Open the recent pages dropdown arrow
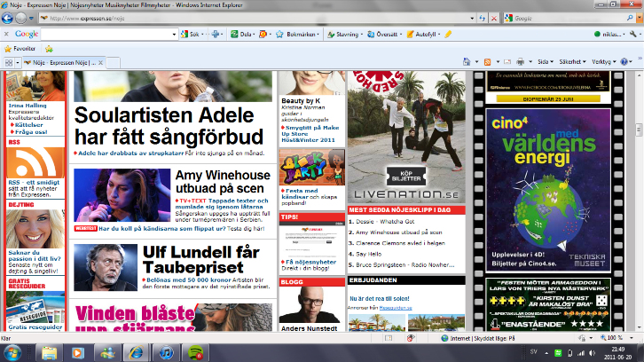The height and width of the screenshot is (362, 644). point(31,19)
